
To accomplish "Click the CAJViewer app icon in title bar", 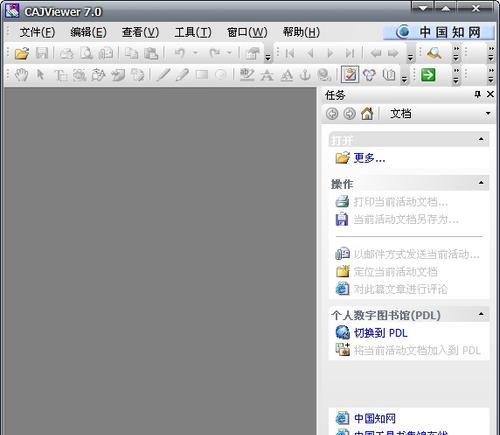I will click(x=12, y=11).
